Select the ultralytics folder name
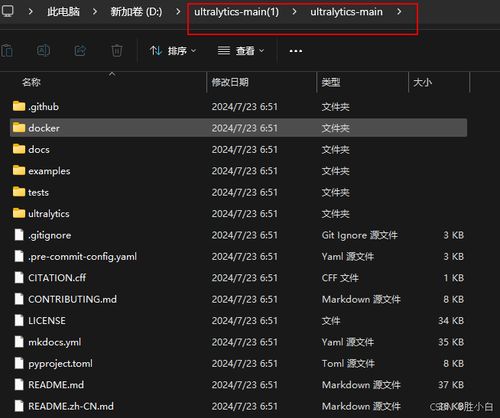Image resolution: width=500 pixels, height=418 pixels. [x=49, y=214]
